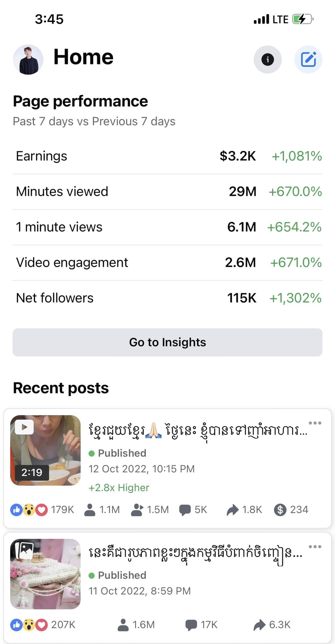Open the Khmer title of the video post
335x644 pixels.
tap(198, 430)
